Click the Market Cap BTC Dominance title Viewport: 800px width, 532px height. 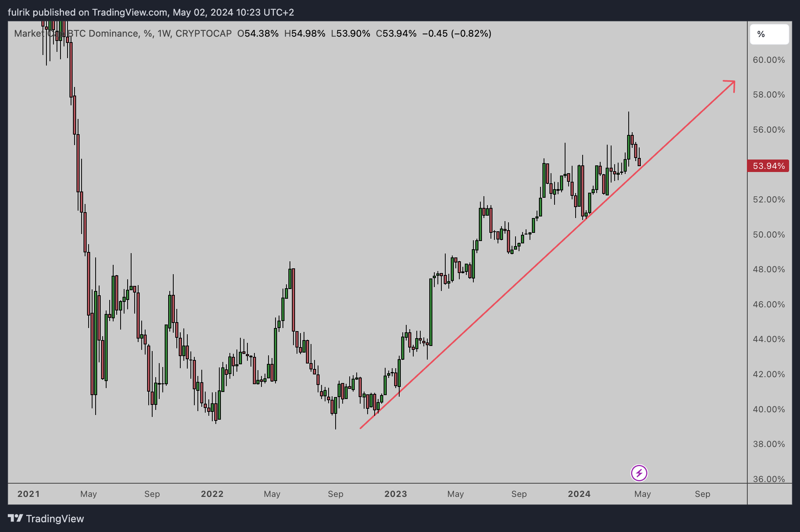pyautogui.click(x=123, y=34)
